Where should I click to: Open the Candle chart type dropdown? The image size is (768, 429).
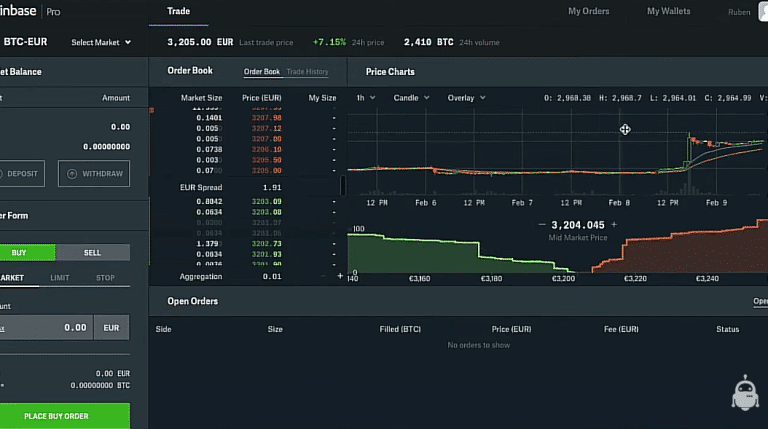coord(411,98)
